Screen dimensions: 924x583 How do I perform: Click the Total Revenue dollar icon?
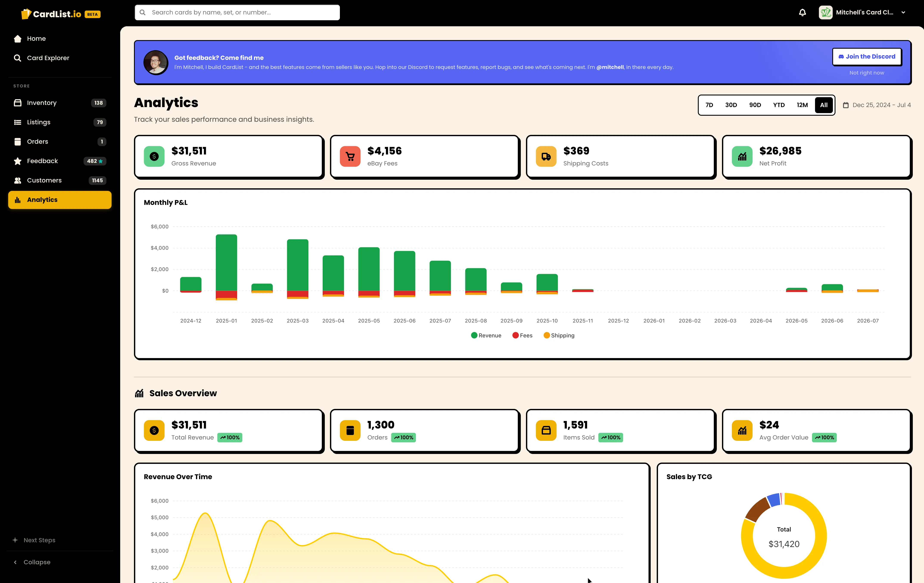154,430
